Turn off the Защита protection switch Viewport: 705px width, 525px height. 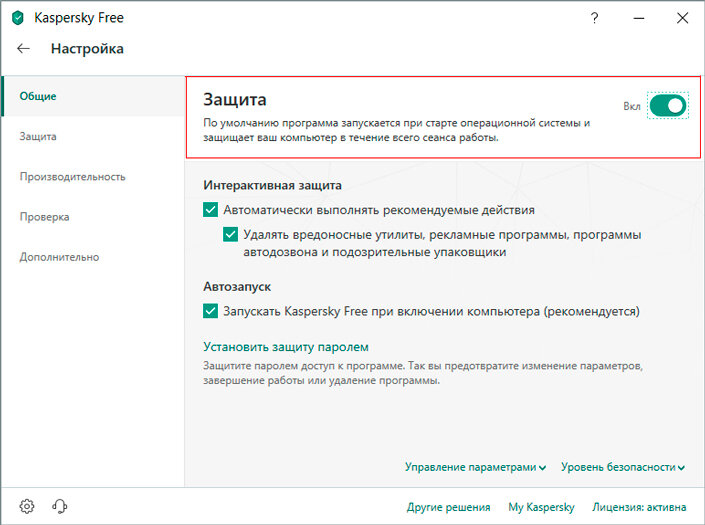pos(668,106)
